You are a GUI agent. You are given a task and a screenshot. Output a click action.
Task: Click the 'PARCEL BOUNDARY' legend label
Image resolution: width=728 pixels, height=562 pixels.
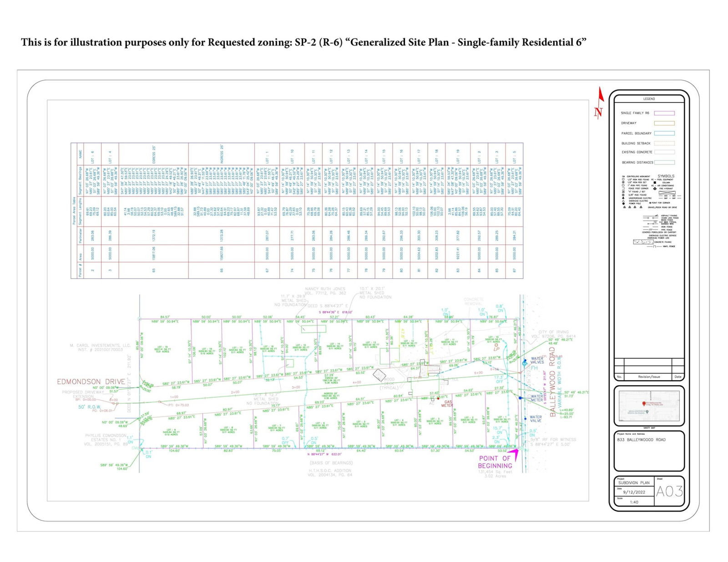[637, 133]
